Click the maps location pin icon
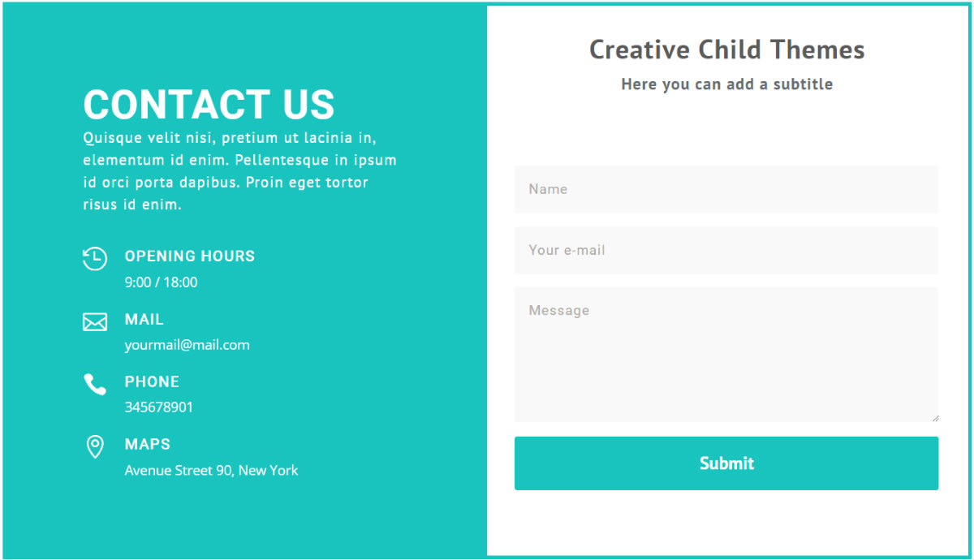974x560 pixels. tap(95, 446)
